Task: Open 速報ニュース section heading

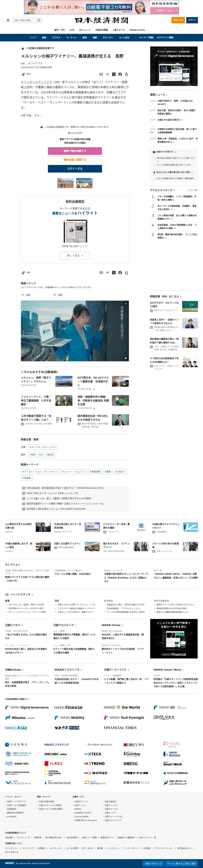Action: pos(158,95)
